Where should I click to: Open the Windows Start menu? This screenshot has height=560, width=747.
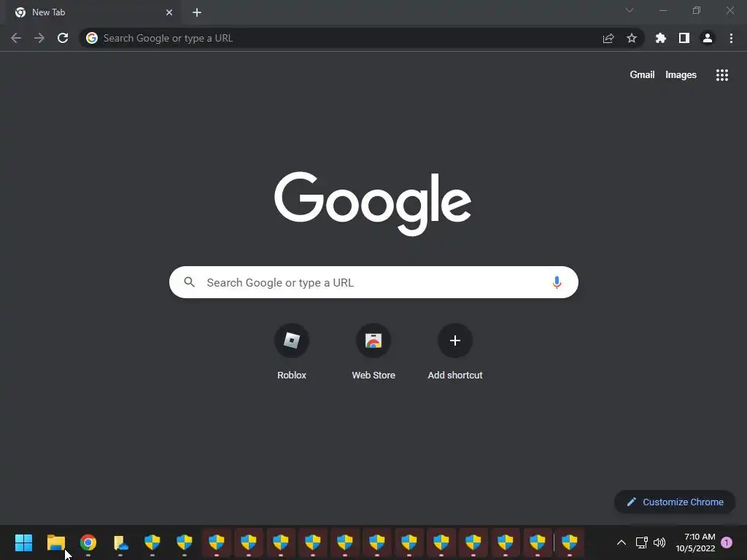(x=23, y=542)
